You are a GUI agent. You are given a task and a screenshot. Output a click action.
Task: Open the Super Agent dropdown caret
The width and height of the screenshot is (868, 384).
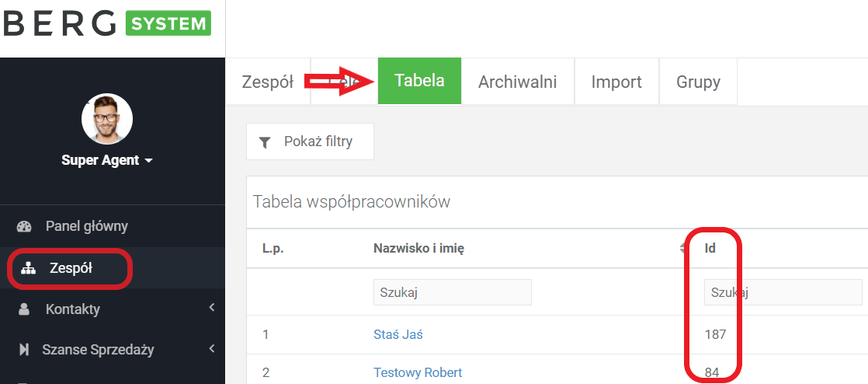(148, 161)
